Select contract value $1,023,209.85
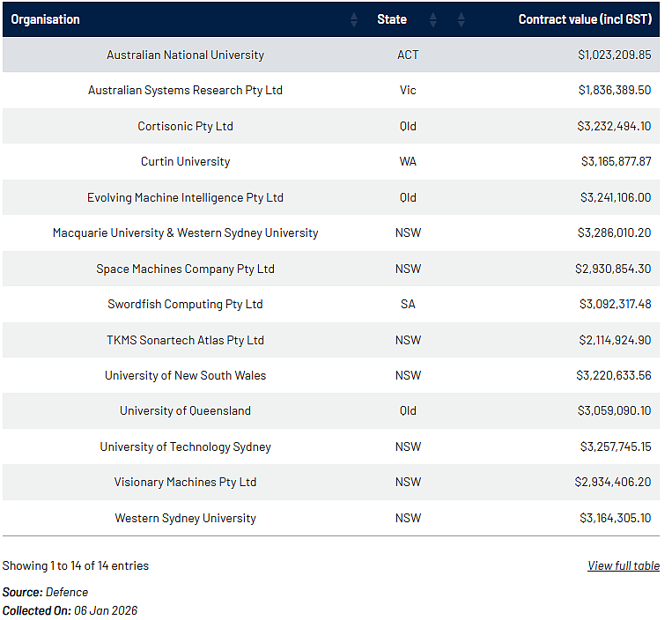The image size is (672, 620). (614, 55)
